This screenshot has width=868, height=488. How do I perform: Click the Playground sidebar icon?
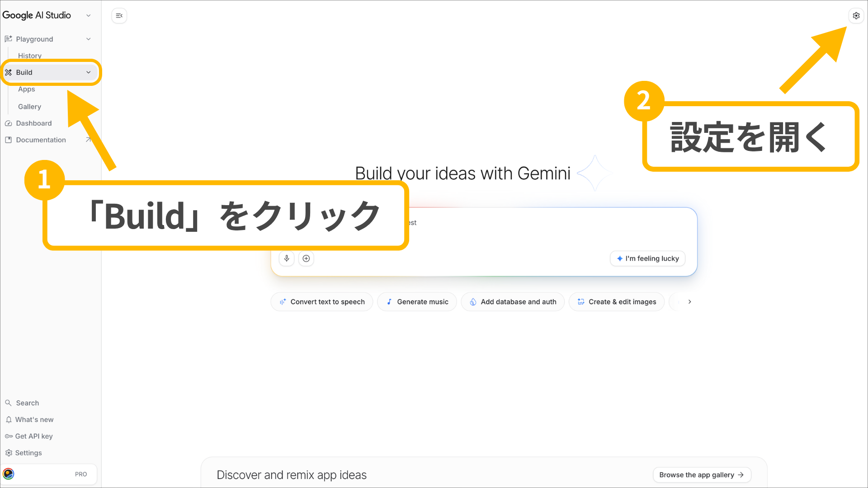[8, 39]
